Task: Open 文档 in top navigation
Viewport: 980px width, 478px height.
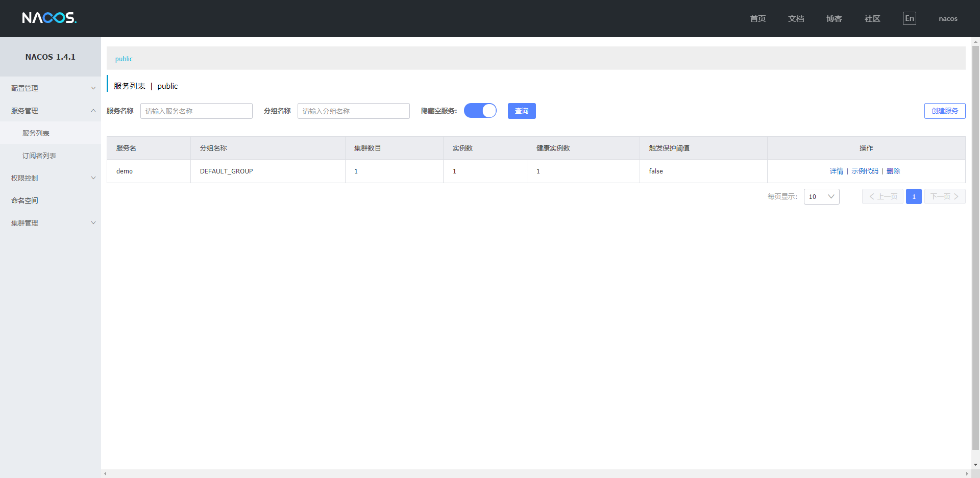Action: [796, 18]
